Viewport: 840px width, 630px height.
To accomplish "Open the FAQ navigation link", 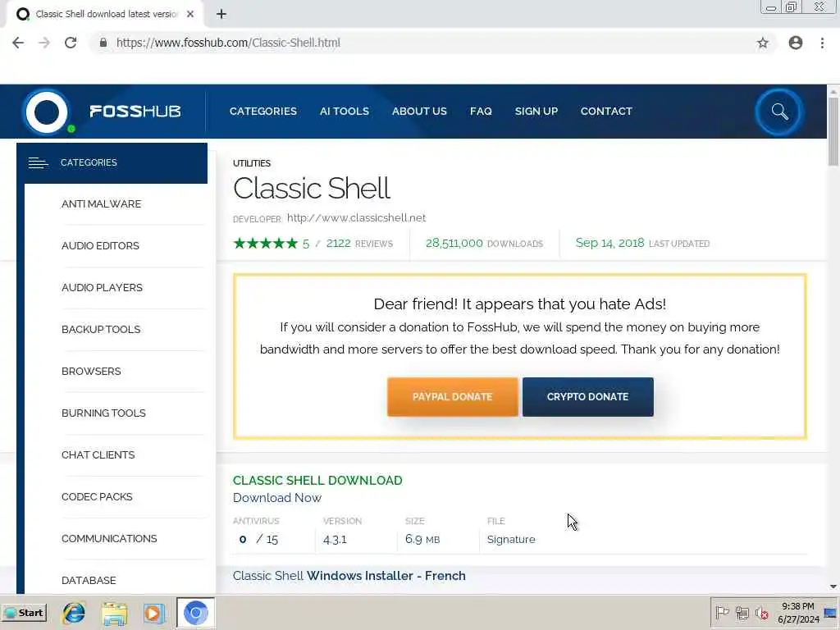I will [481, 112].
